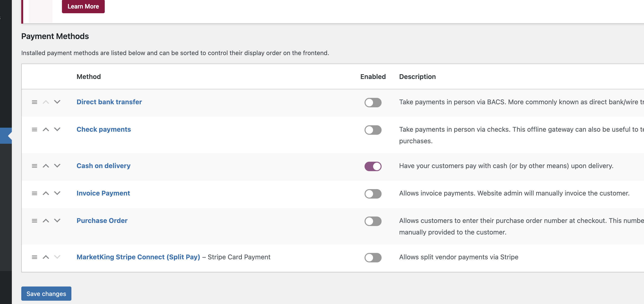644x304 pixels.
Task: Open Check payments settings
Action: pyautogui.click(x=104, y=130)
